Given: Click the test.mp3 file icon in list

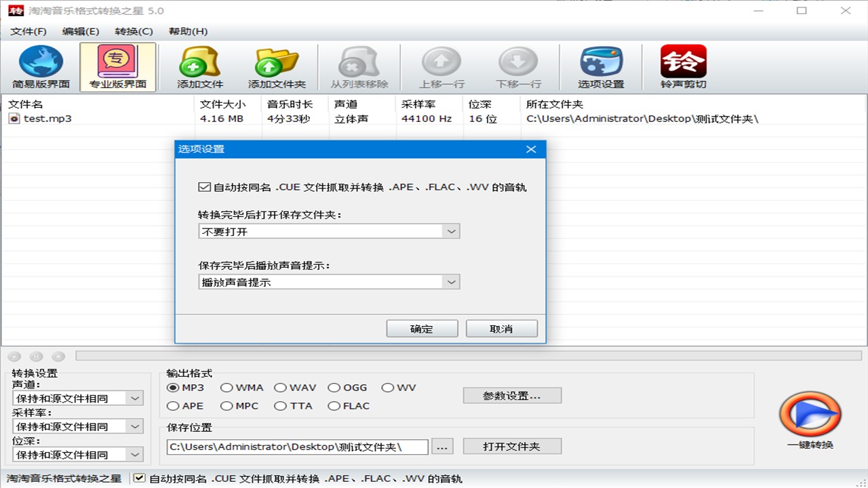Looking at the screenshot, I should [x=14, y=119].
